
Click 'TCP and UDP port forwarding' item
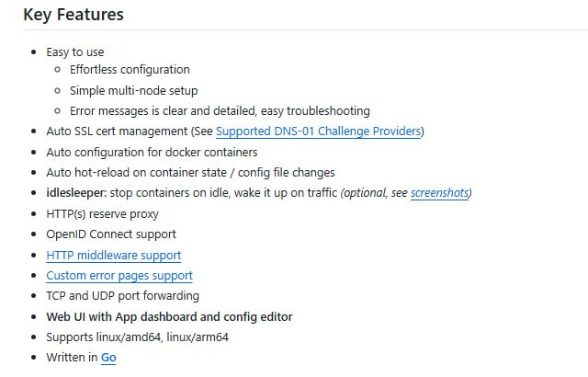click(x=122, y=296)
